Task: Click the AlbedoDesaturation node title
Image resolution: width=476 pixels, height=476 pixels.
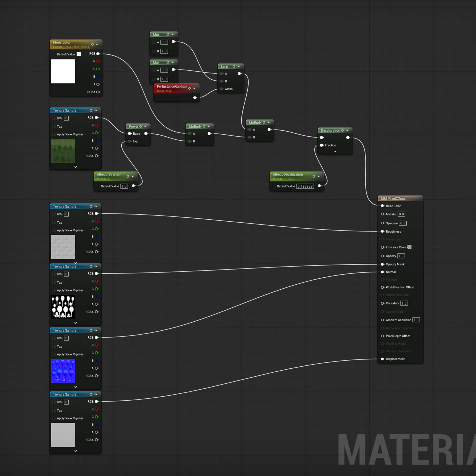Action: click(x=288, y=175)
